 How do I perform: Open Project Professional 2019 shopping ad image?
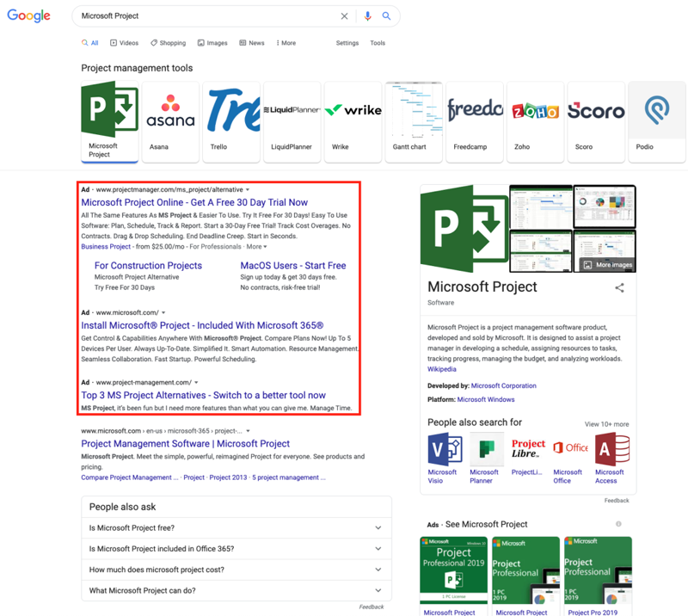(453, 570)
